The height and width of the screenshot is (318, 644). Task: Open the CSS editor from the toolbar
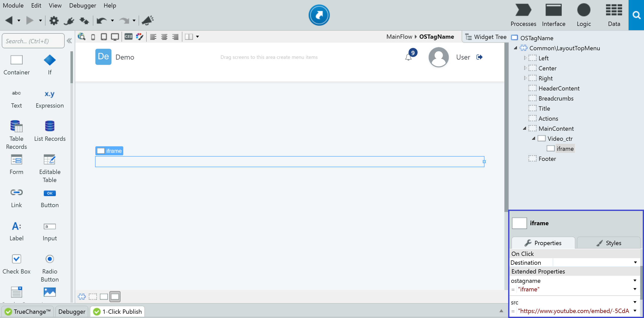128,37
